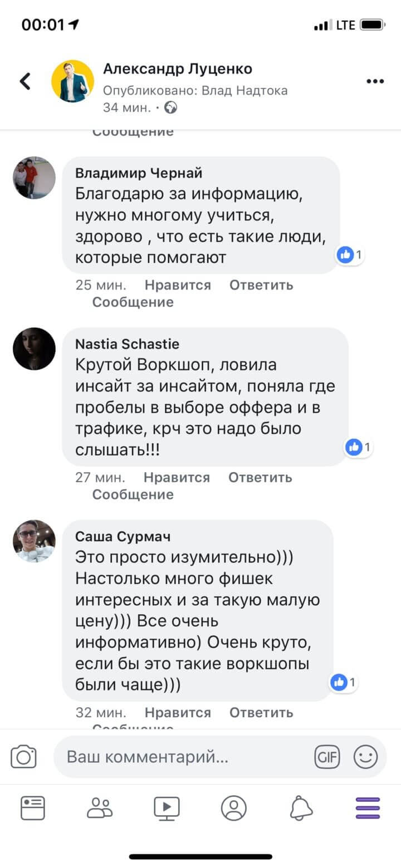Go to the News Feed tab
The image size is (401, 868).
[33, 808]
